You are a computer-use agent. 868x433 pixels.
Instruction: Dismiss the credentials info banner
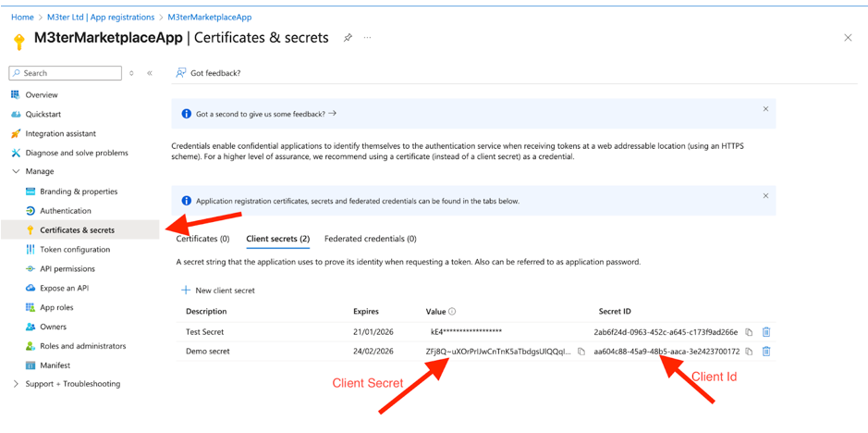point(765,196)
